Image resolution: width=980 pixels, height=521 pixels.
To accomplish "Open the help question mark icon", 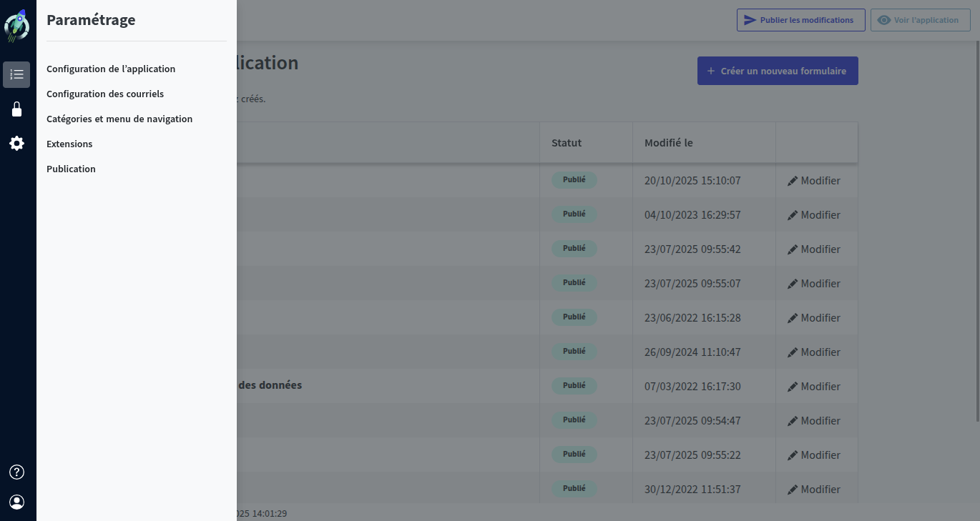I will coord(16,472).
